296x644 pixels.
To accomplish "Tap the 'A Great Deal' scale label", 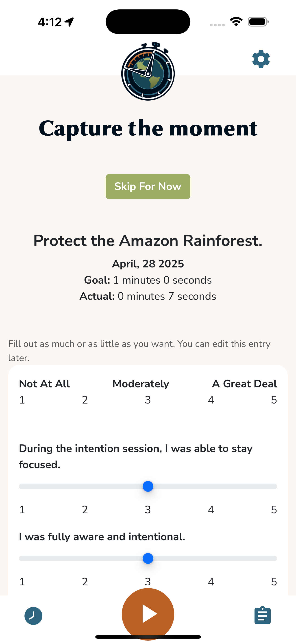I will (x=244, y=384).
